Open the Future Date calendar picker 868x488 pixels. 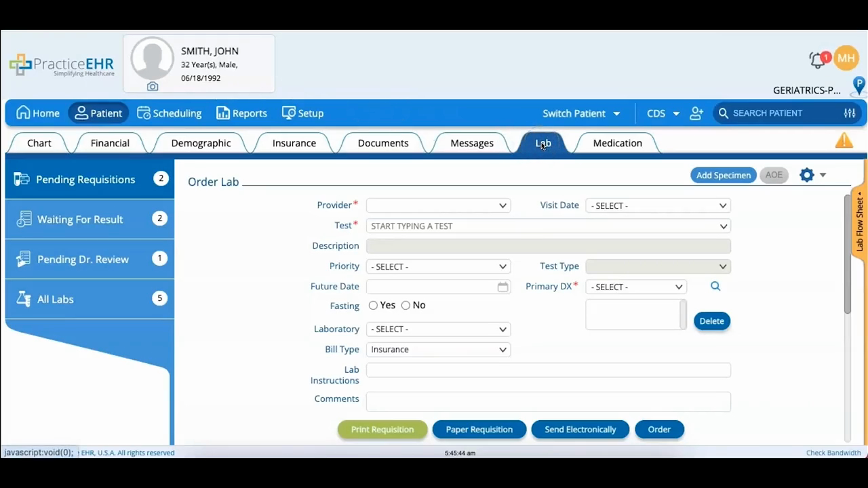[x=502, y=287]
